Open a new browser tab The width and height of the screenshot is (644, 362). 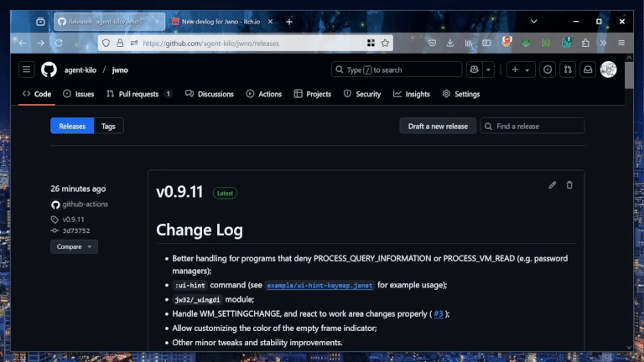coord(289,22)
